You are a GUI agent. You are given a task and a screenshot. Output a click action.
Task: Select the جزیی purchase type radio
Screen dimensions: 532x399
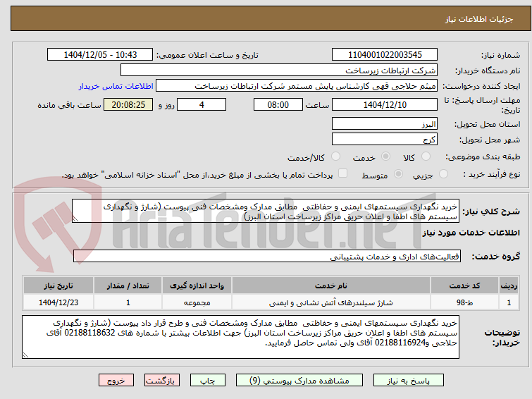click(443, 174)
